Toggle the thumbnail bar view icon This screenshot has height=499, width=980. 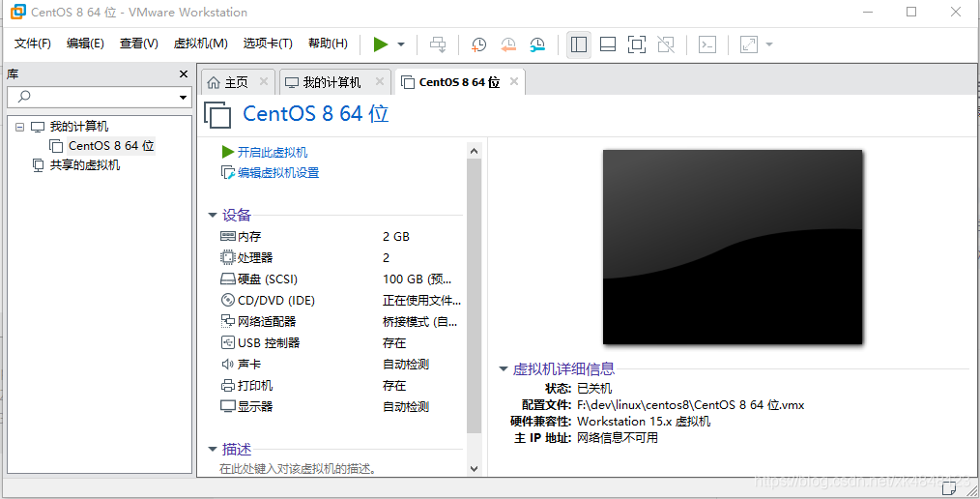point(608,44)
